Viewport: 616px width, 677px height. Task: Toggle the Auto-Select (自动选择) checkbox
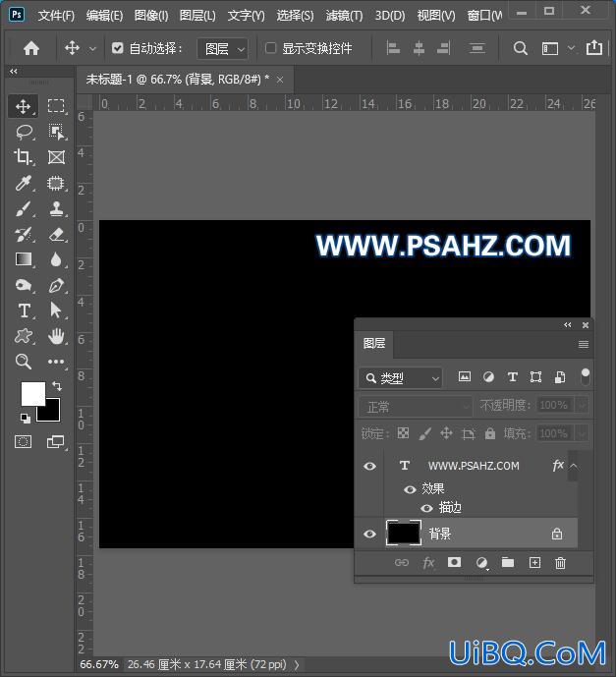(118, 48)
